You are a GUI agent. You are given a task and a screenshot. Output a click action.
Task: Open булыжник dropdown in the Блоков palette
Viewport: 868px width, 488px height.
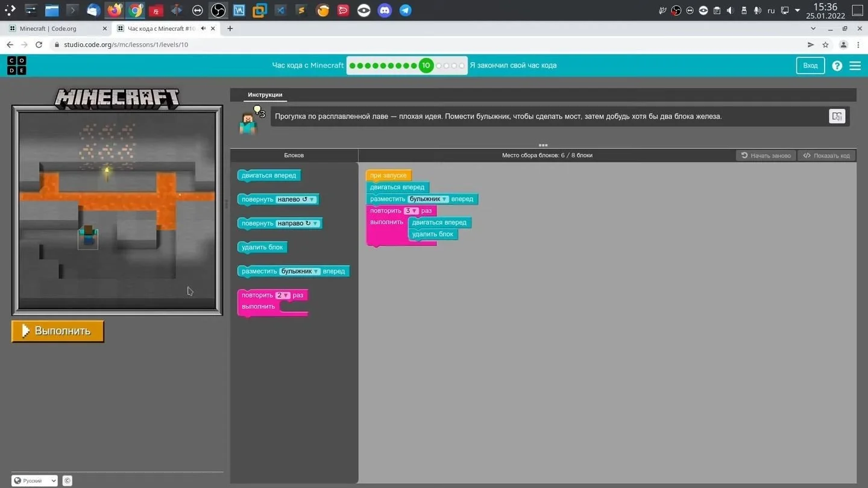coord(300,272)
